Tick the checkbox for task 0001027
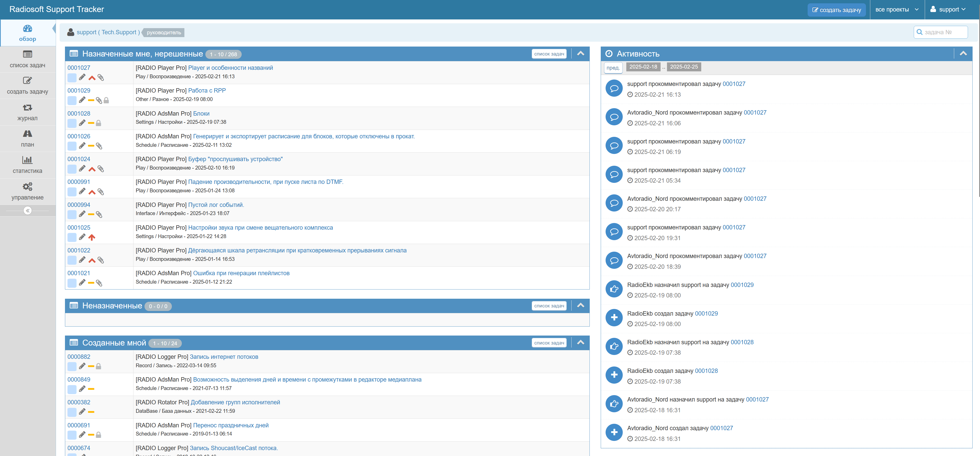The image size is (980, 456). (x=72, y=78)
